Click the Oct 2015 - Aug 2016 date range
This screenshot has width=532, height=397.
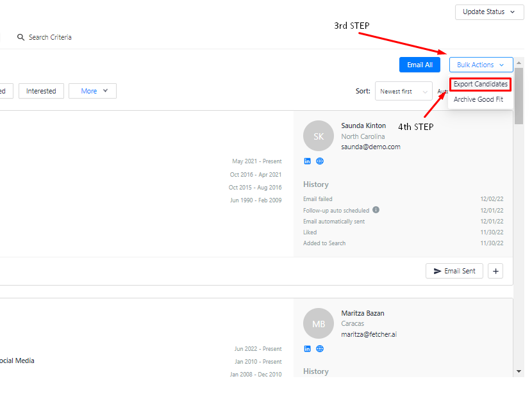[255, 188]
